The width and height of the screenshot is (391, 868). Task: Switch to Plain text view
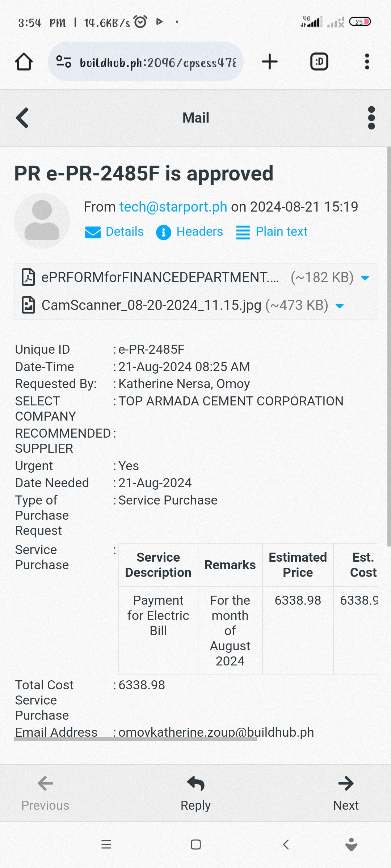272,232
